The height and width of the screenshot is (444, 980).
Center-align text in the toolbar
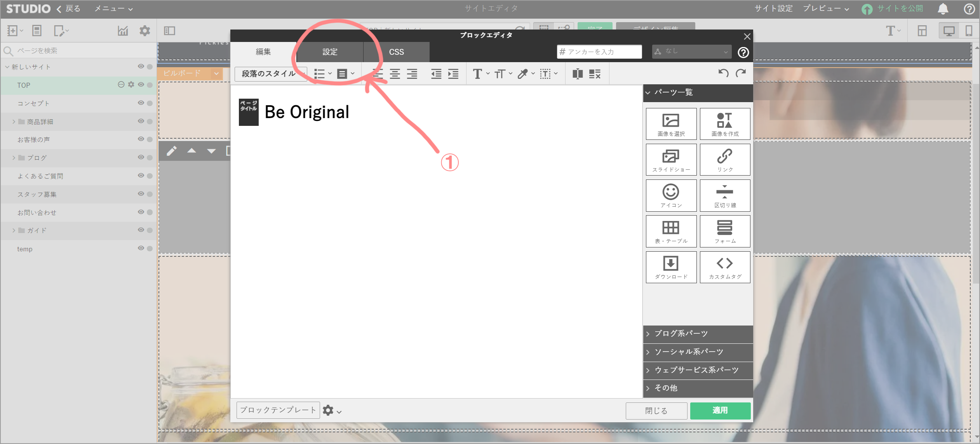pos(395,74)
